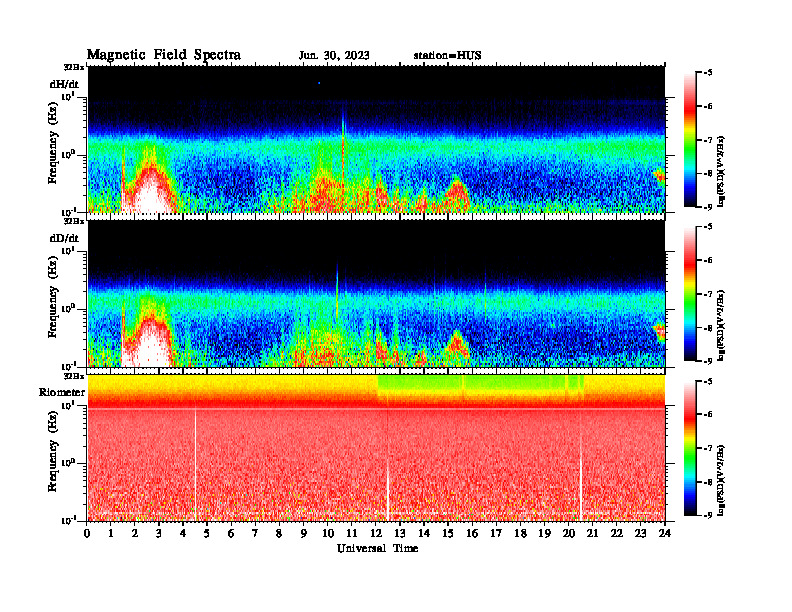792x612 pixels.
Task: Click the "17" tick on Universal Time axis
Action: [x=496, y=534]
